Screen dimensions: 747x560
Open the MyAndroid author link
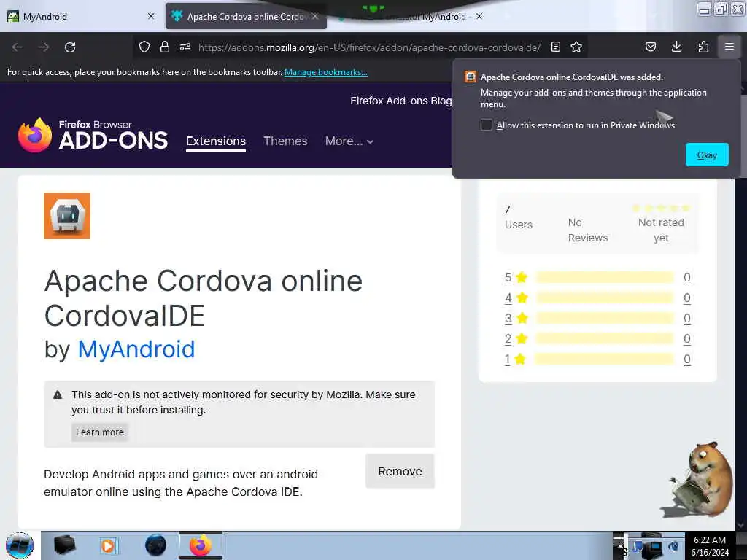click(x=136, y=349)
